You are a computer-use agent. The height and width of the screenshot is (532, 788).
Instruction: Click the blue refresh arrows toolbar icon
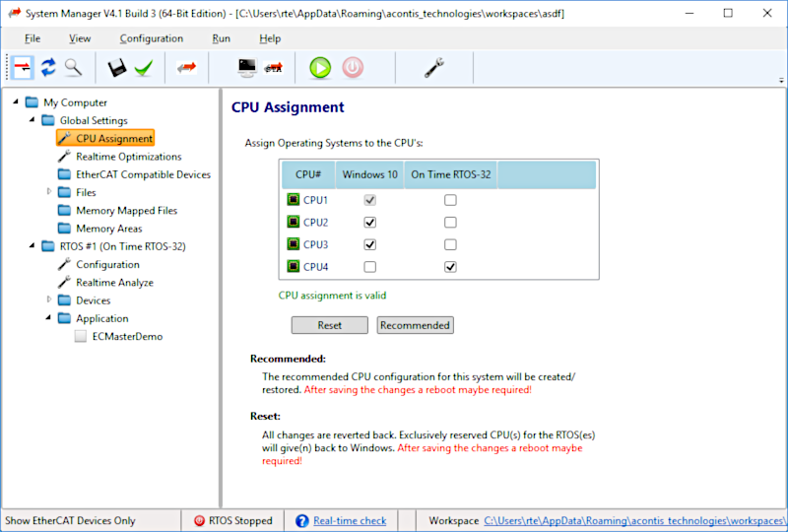47,67
